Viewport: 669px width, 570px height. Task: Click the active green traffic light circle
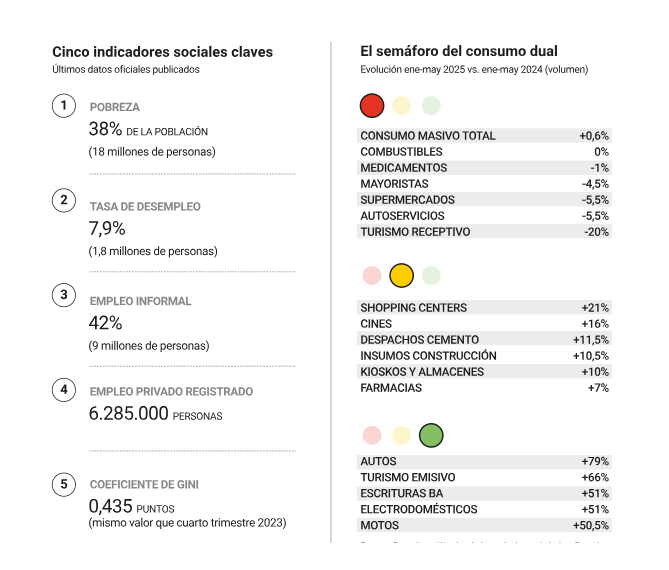(431, 435)
